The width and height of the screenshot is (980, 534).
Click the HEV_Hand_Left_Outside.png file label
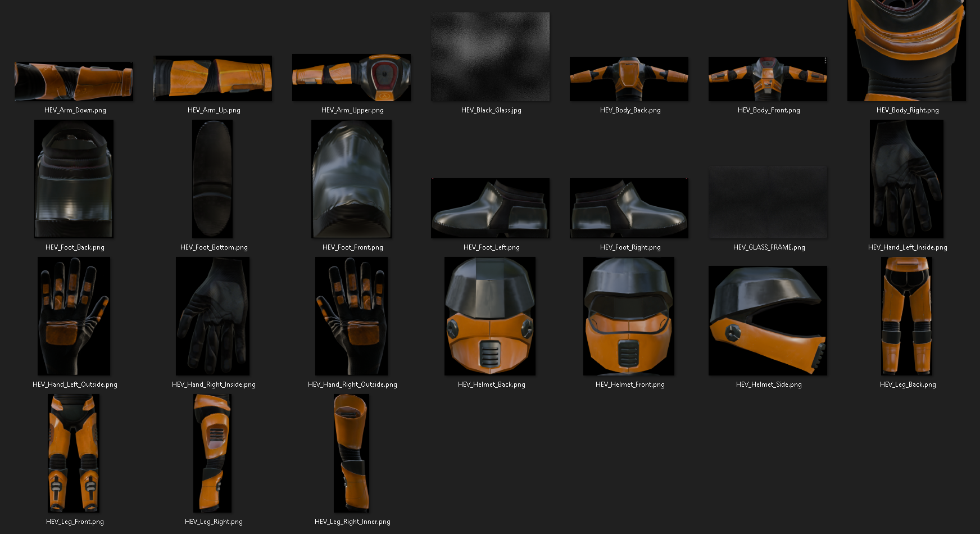(x=75, y=384)
